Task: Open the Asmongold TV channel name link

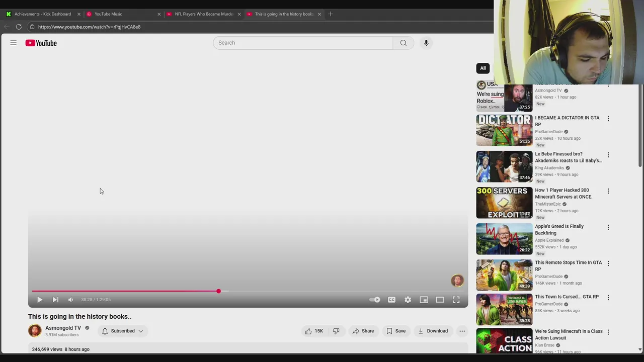Action: (63, 328)
